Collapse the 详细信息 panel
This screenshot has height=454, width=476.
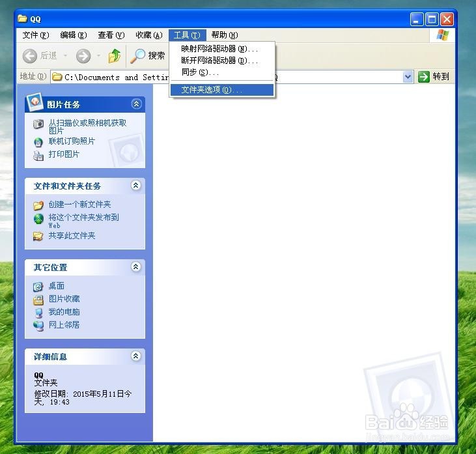[x=135, y=356]
